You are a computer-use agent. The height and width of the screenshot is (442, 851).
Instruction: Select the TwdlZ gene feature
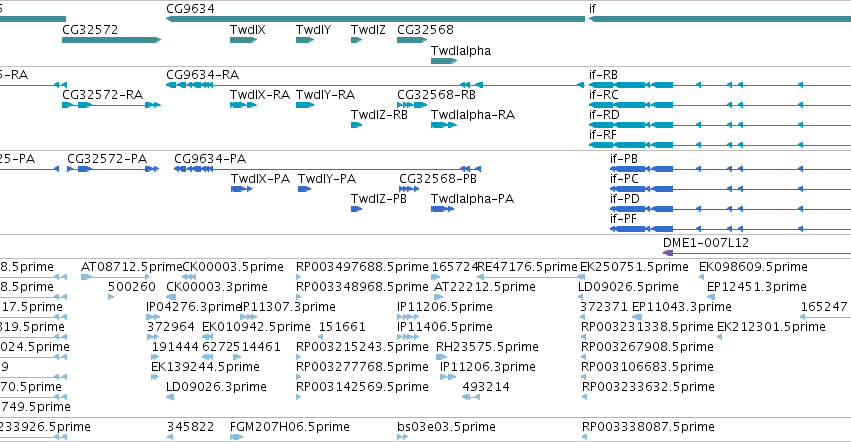(357, 40)
